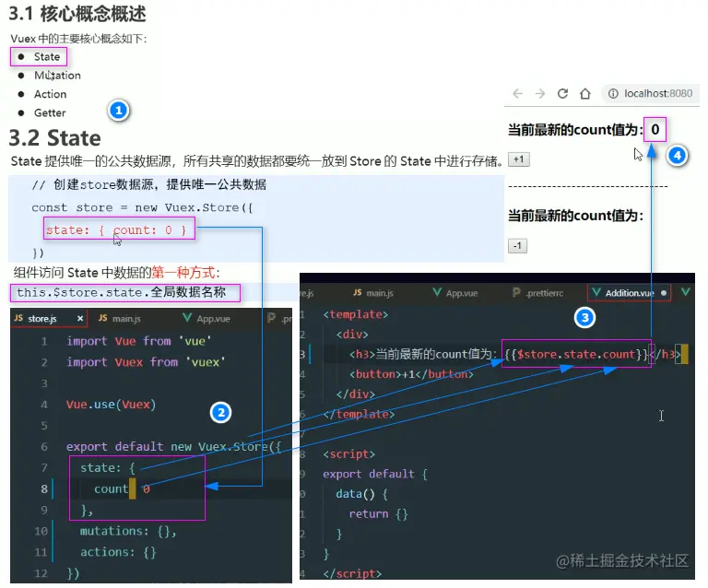The image size is (708, 588).
Task: Click the <template> opening tag
Action: 355,314
